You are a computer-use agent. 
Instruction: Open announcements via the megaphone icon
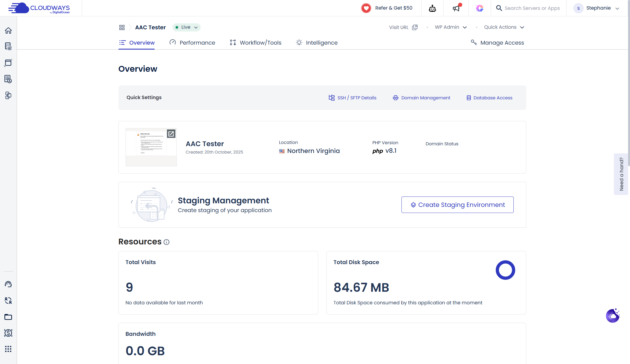coord(456,8)
